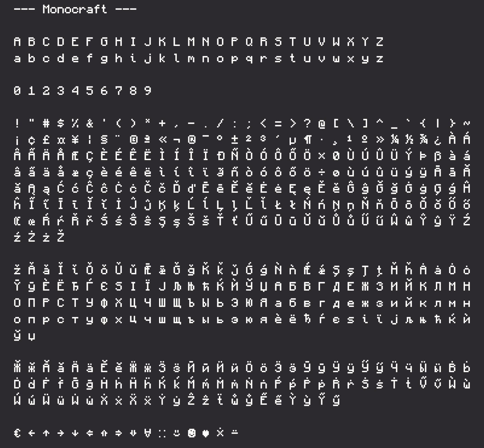Click the double down arrow symbol

pyautogui.click(x=133, y=433)
